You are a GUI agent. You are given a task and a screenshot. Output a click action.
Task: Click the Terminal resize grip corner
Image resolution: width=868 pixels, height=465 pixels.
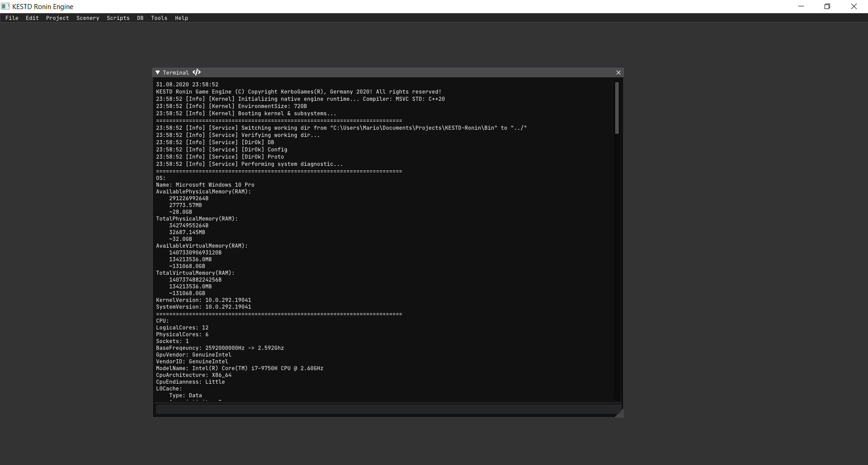click(x=619, y=413)
